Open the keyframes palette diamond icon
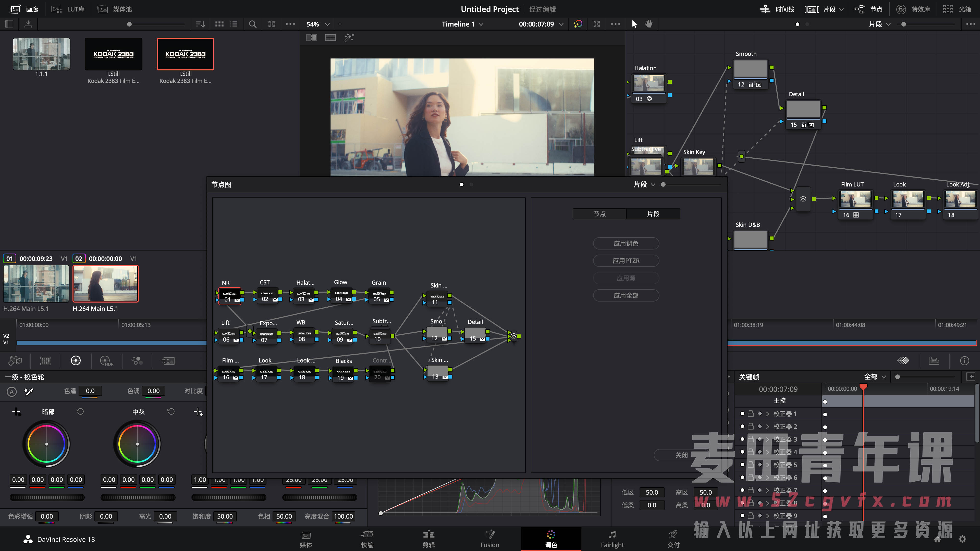 click(903, 360)
